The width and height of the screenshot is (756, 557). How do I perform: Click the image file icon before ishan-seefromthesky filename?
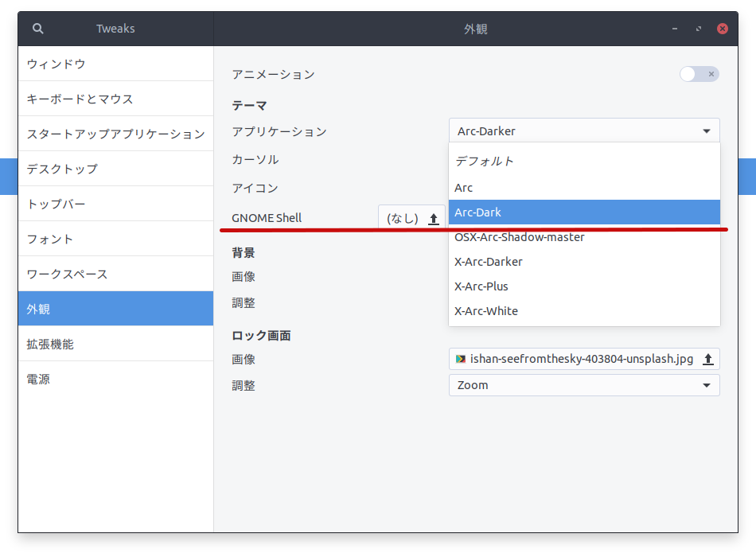click(461, 359)
